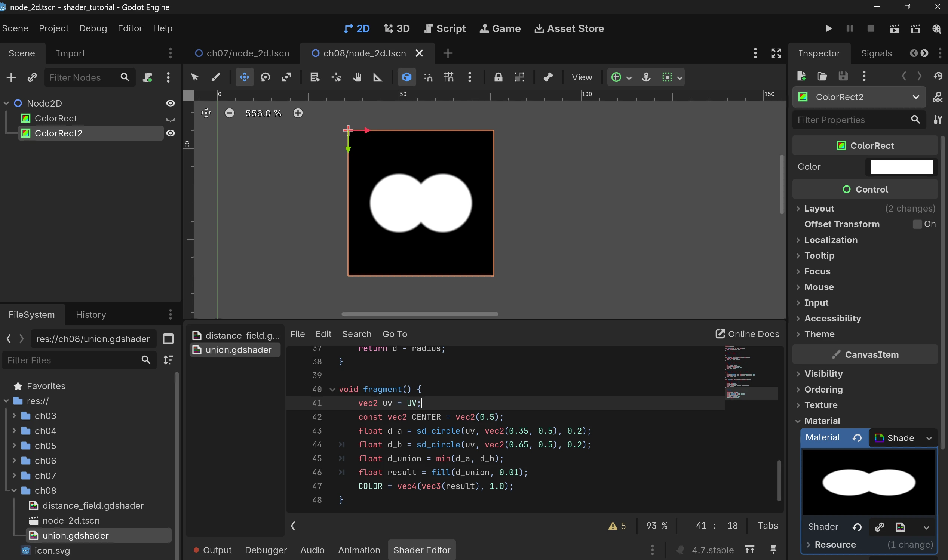Lock the selected node with the padlock icon
Screen dimensions: 948x560
pyautogui.click(x=498, y=77)
